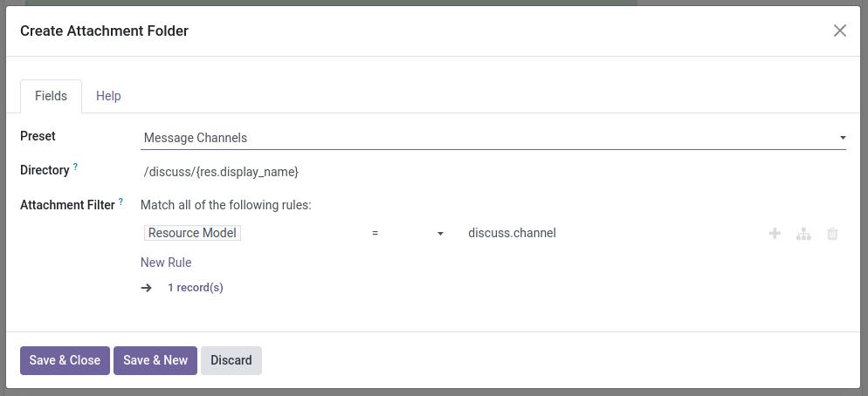Open the 1 record(s) link
Screen dimensions: 868x396
tap(196, 288)
